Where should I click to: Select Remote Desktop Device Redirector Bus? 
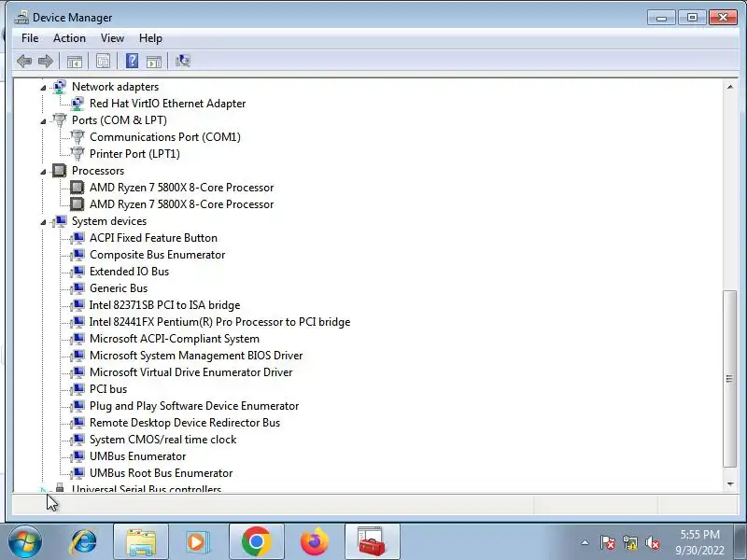click(x=185, y=423)
